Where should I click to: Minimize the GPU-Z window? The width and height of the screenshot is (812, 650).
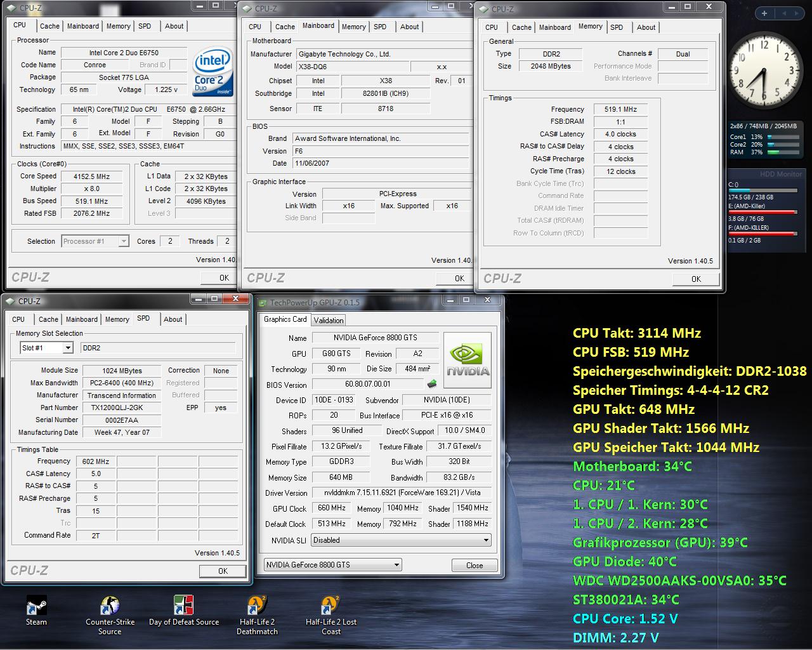450,300
